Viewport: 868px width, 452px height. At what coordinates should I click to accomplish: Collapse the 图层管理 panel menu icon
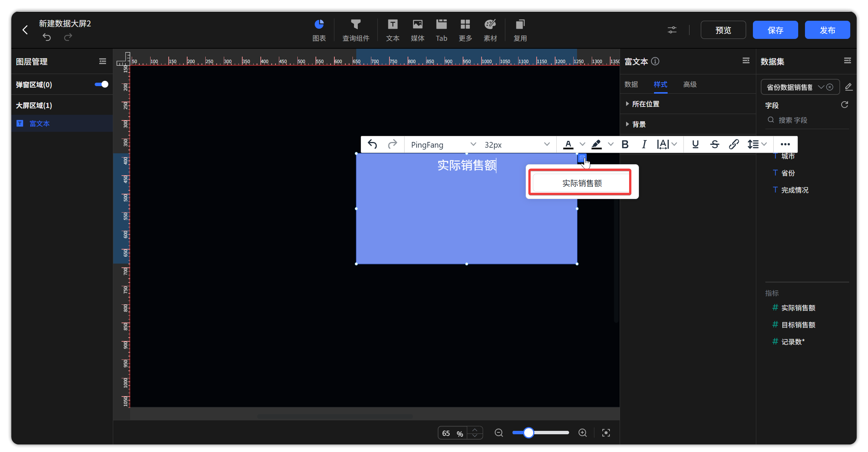coord(103,61)
